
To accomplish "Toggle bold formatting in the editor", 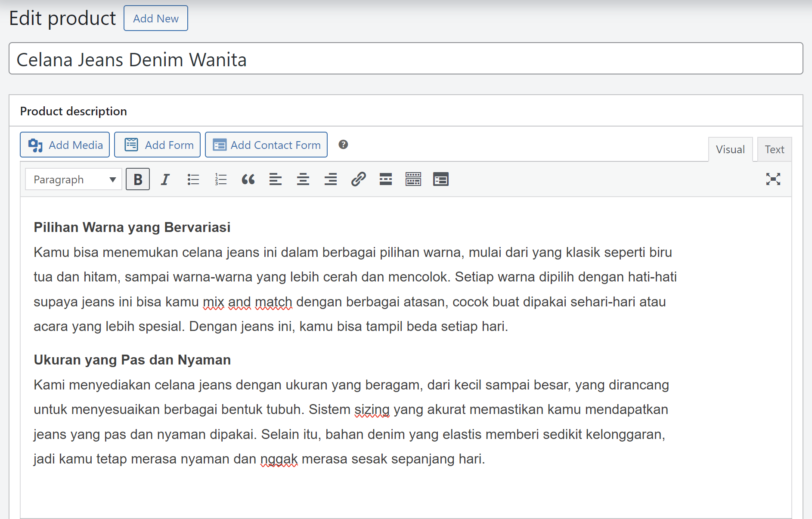I will [137, 179].
